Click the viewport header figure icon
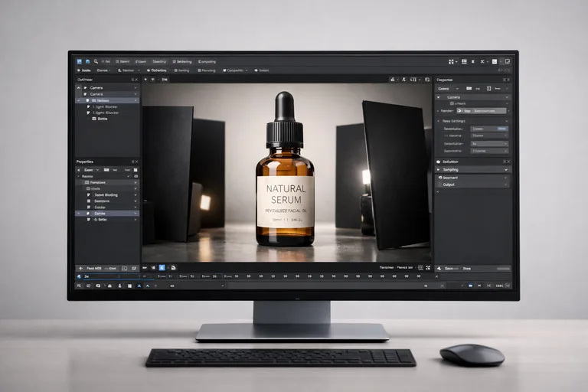 404,80
